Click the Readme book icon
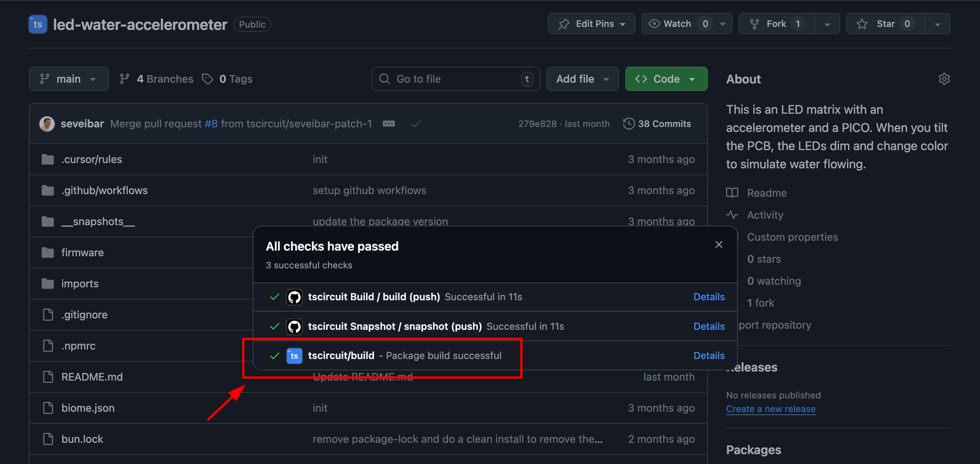The width and height of the screenshot is (980, 464). click(732, 193)
